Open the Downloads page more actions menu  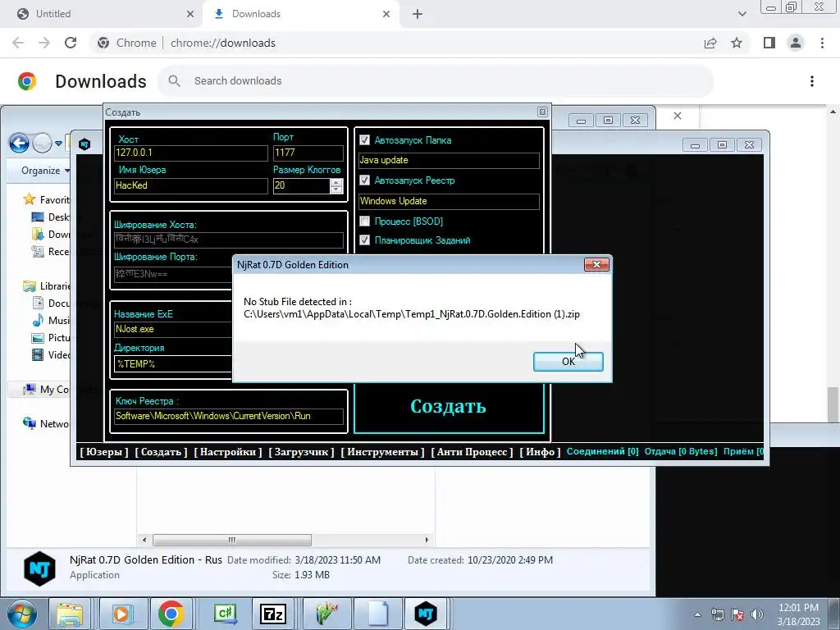coord(812,81)
